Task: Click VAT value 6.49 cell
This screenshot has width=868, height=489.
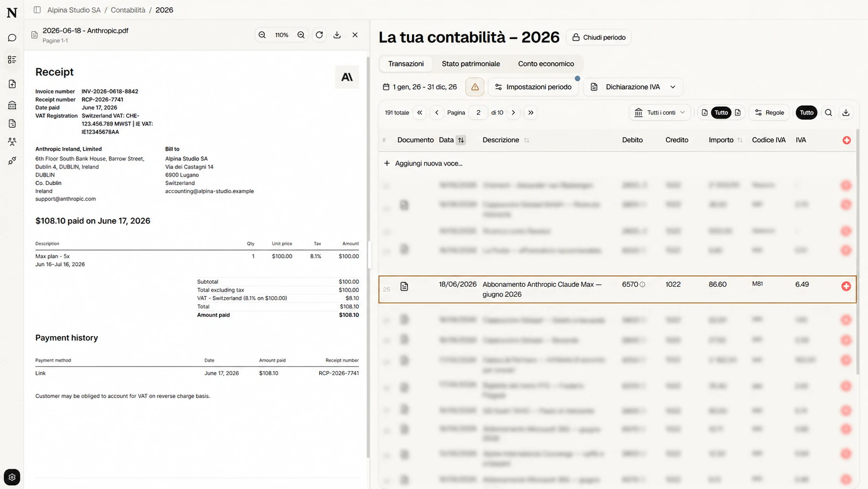Action: [802, 284]
